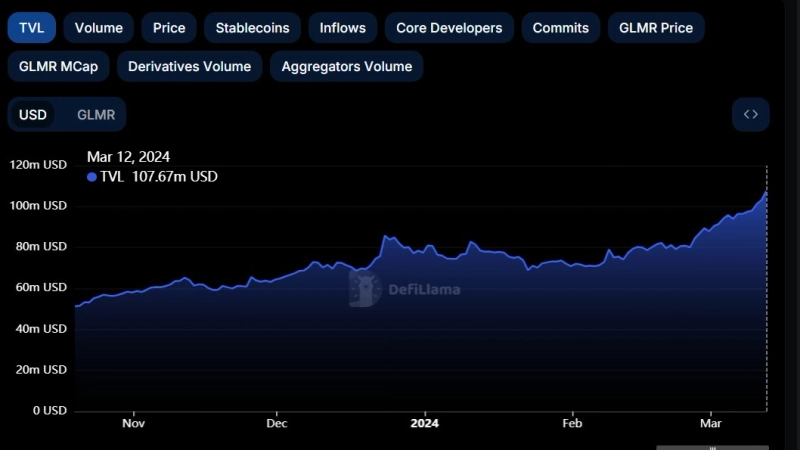The height and width of the screenshot is (450, 800).
Task: Show the Price metric on chart
Action: click(x=169, y=28)
